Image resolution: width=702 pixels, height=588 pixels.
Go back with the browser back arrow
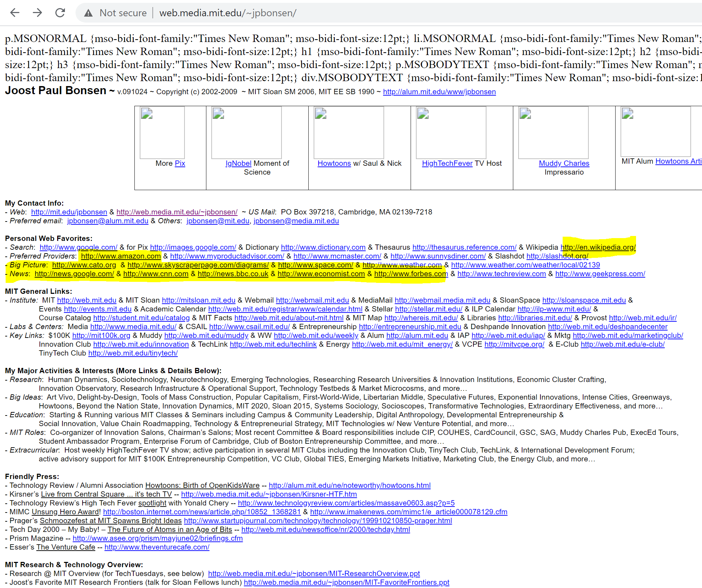click(x=15, y=13)
